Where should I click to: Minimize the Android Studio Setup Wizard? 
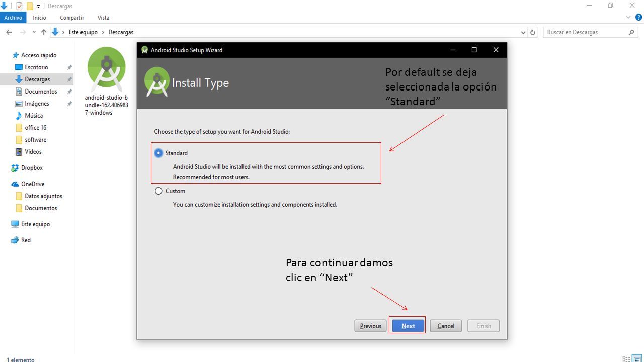(x=453, y=50)
